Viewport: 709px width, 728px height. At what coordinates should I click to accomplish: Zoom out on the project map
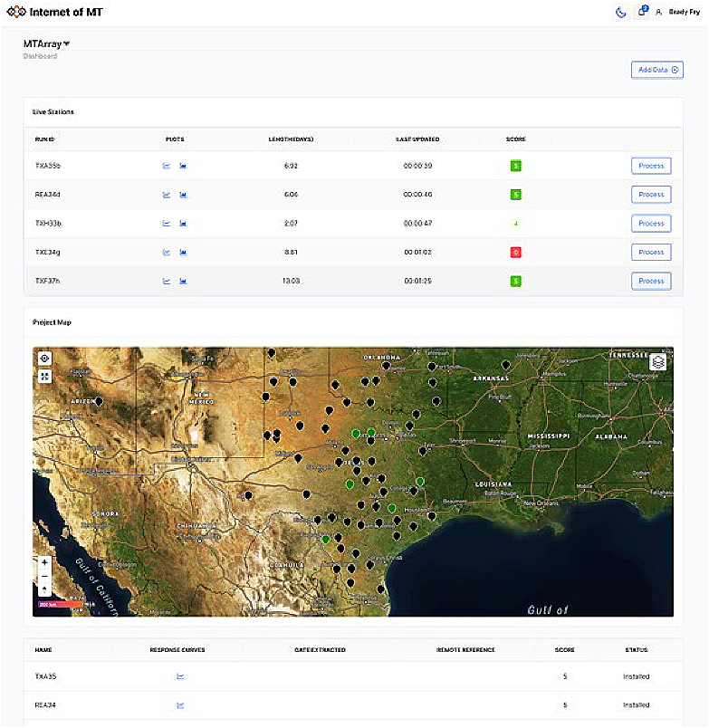click(x=44, y=576)
